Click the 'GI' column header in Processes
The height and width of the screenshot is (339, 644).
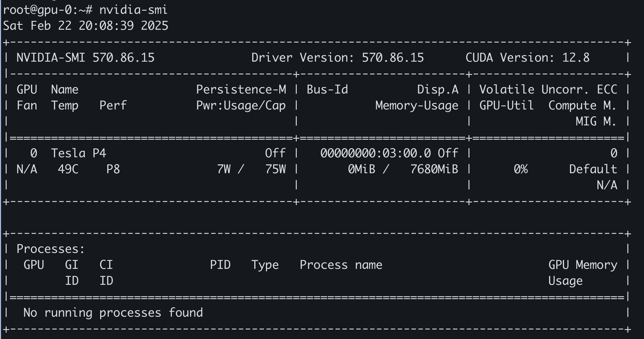pos(71,265)
